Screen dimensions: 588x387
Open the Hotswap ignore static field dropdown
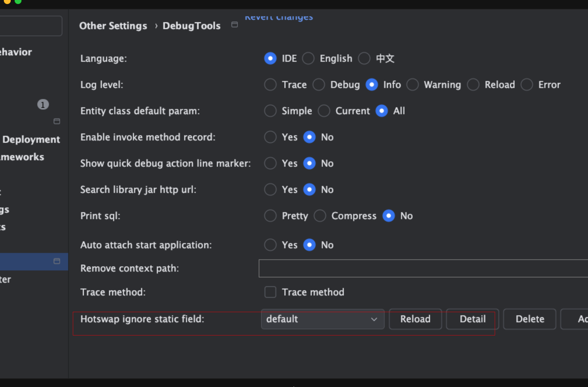coord(323,319)
